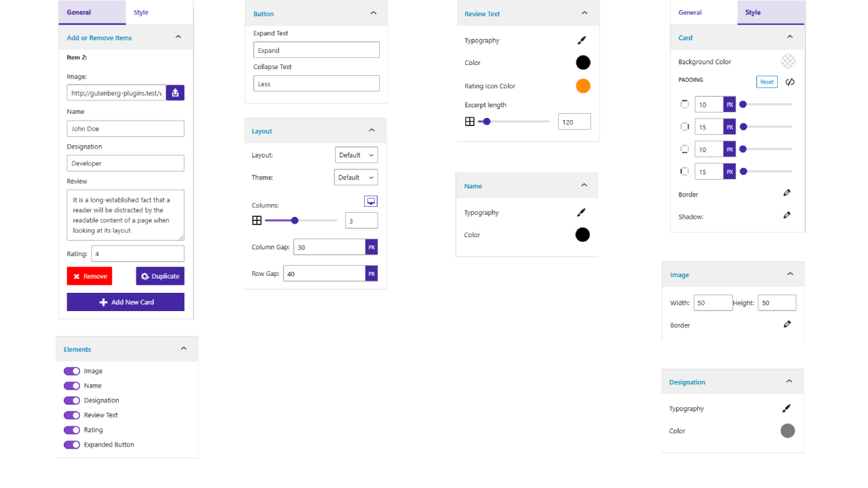868x488 pixels.
Task: Collapse the Designation section
Action: [x=789, y=382]
